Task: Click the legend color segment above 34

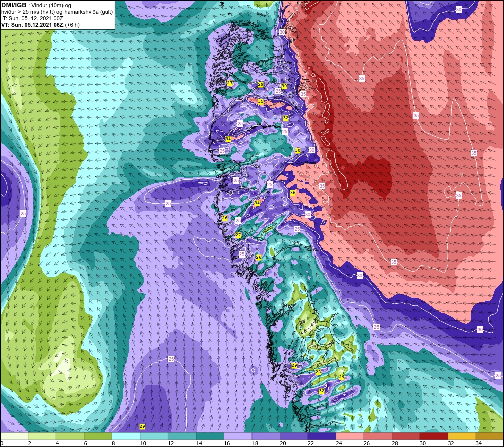Action: click(489, 436)
